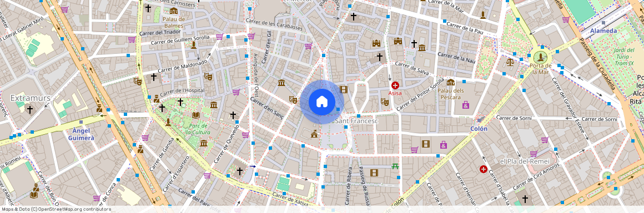
Task: Select the museum icon above Carrer d'en Sanç
Action: click(x=281, y=83)
